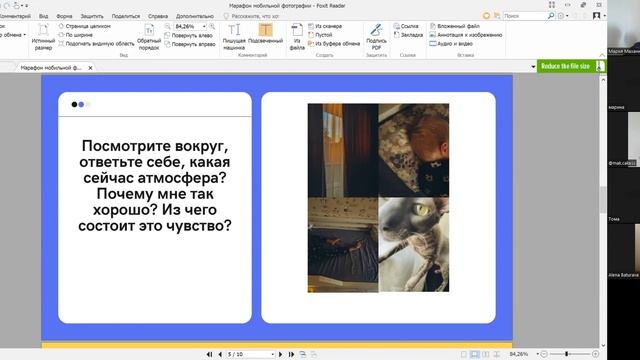
Task: Open the page number dropdown
Action: pyautogui.click(x=272, y=354)
